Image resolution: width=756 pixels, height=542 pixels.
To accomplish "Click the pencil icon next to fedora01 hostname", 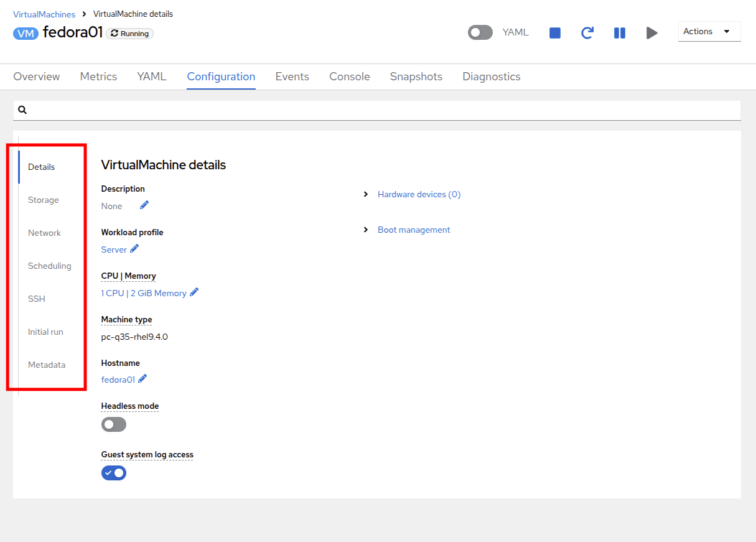I will pos(142,379).
